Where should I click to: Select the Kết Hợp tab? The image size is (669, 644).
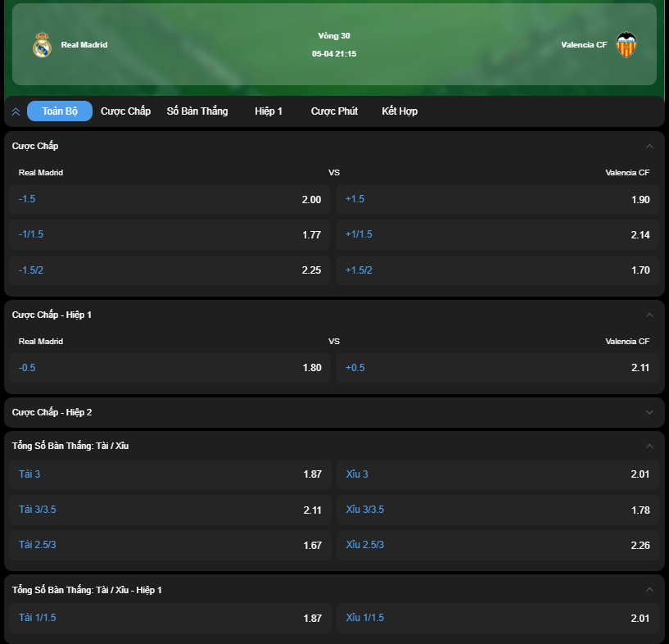(400, 111)
